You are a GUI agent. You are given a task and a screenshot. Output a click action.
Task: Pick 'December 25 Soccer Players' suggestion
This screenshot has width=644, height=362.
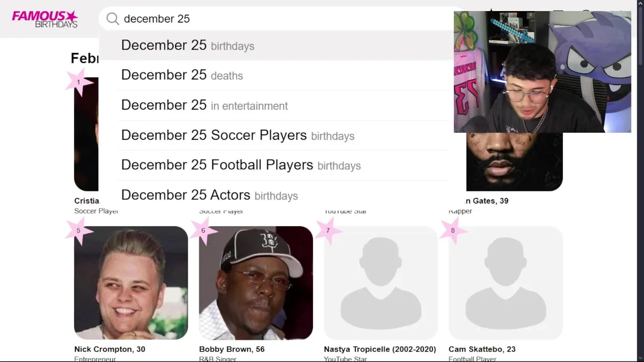[237, 135]
